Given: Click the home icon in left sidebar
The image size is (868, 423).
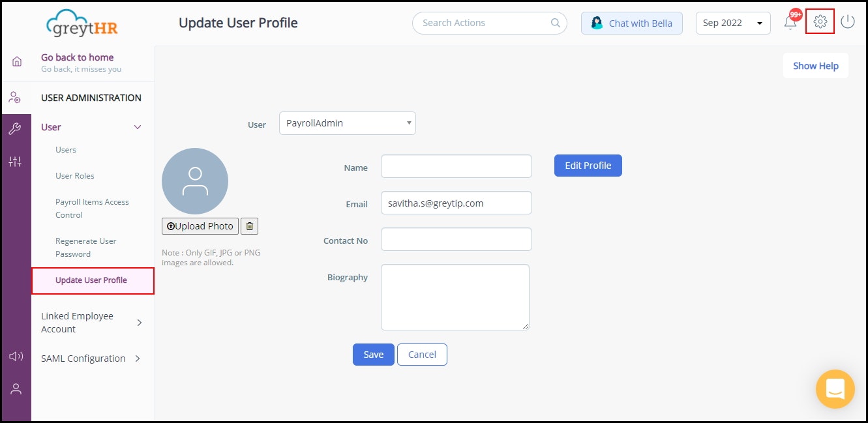Looking at the screenshot, I should click(x=16, y=62).
